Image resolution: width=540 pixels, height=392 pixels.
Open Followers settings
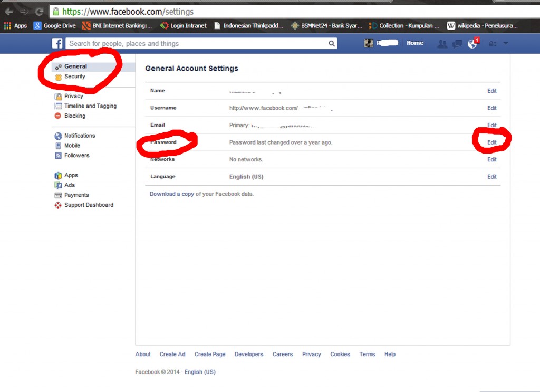pyautogui.click(x=77, y=155)
